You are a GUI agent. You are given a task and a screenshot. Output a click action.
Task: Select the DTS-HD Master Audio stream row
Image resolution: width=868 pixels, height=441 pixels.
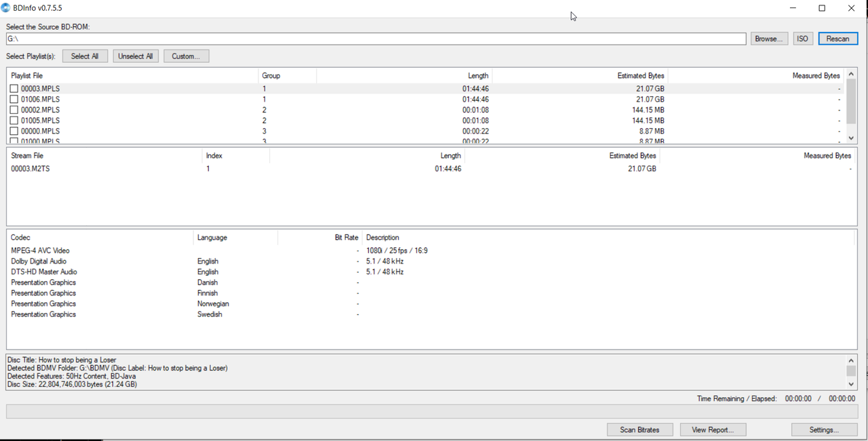click(431, 272)
